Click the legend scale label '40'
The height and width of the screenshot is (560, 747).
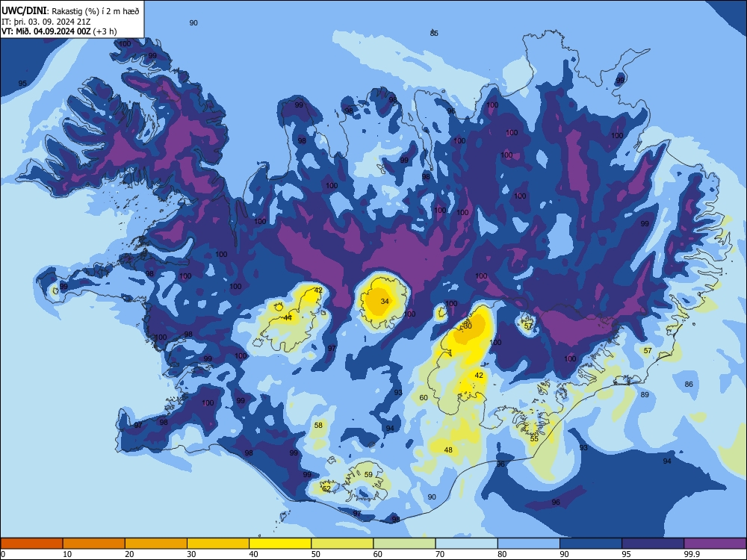[253, 554]
